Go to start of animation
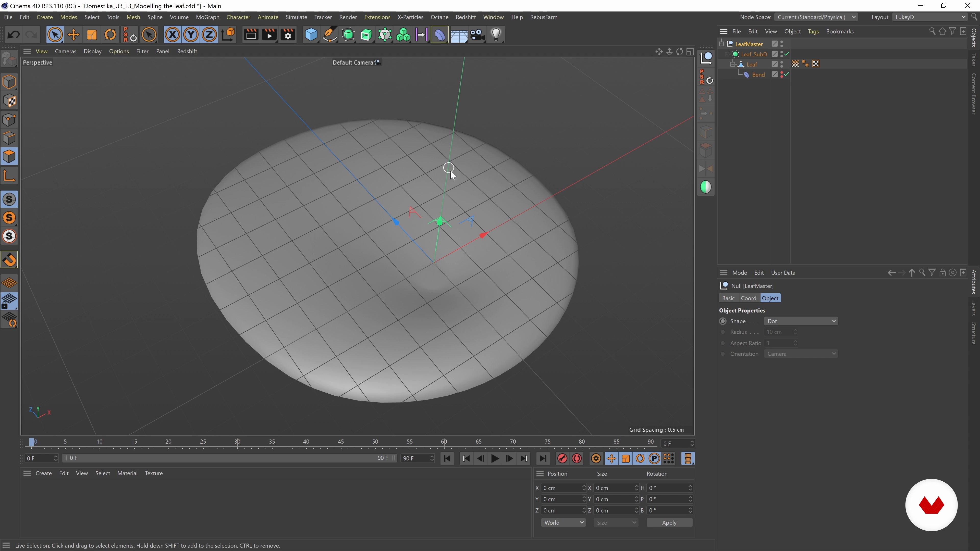980x551 pixels. pyautogui.click(x=447, y=459)
